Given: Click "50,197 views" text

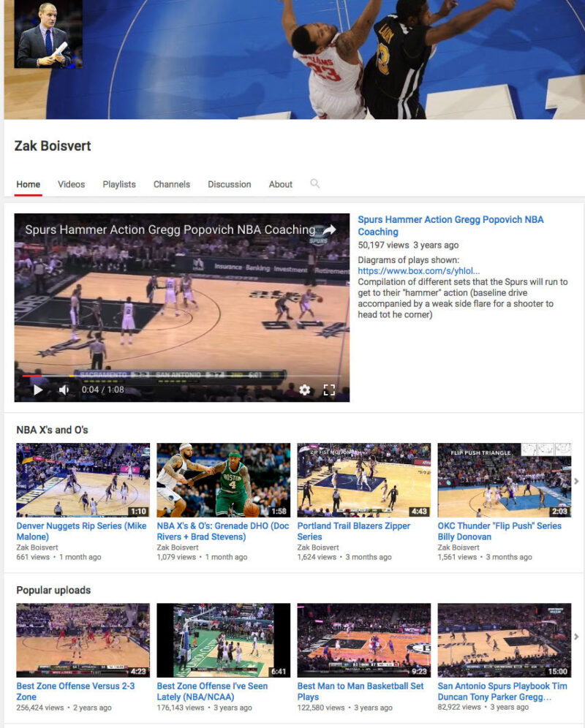Looking at the screenshot, I should tap(383, 245).
